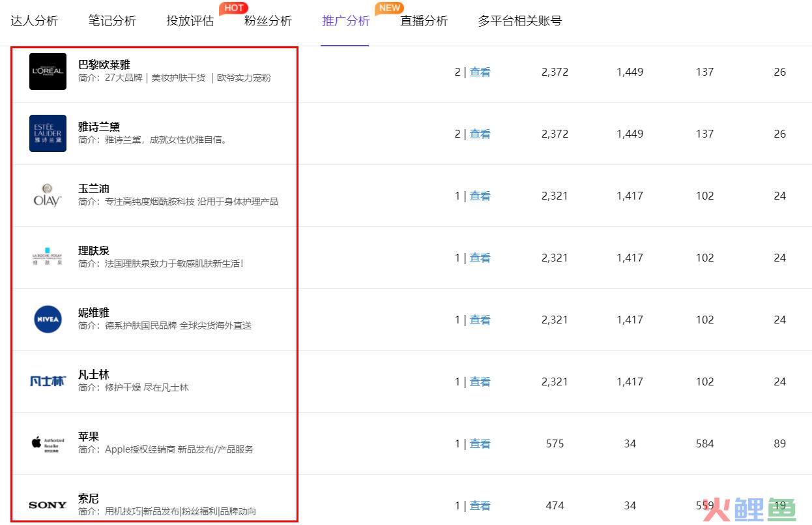Click 2,321 in the 凡士林 row
812x525 pixels.
(x=555, y=382)
